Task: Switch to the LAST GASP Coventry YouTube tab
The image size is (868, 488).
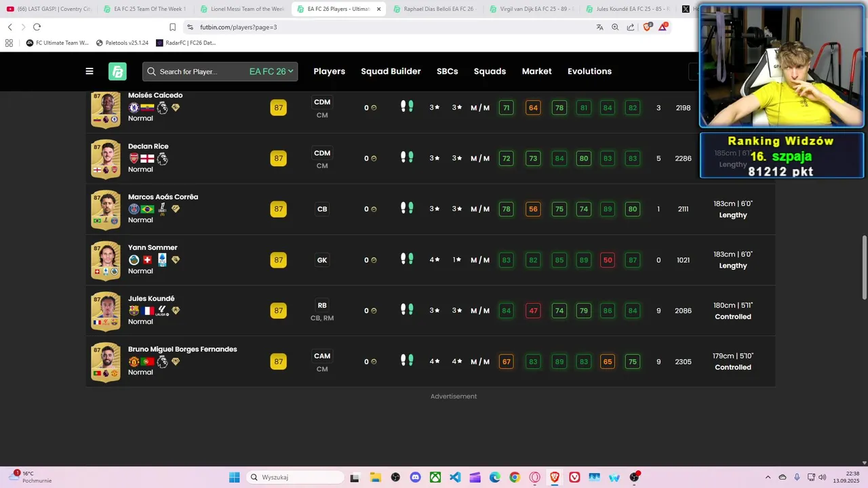Action: pyautogui.click(x=48, y=9)
